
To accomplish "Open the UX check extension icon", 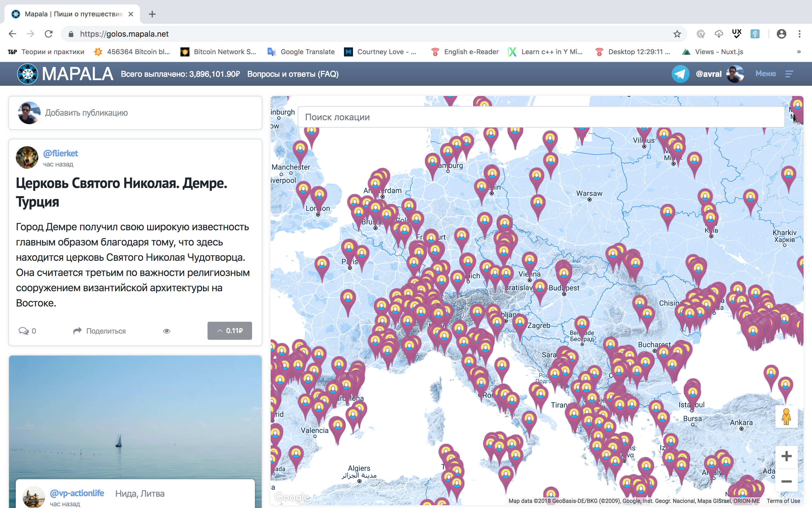I will pyautogui.click(x=737, y=34).
